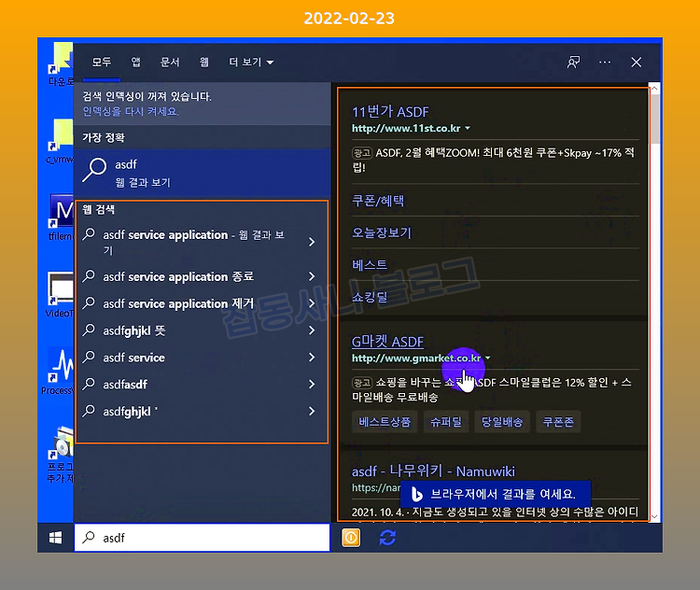
Task: Expand arrow for asdf service suggestion
Action: tap(312, 358)
